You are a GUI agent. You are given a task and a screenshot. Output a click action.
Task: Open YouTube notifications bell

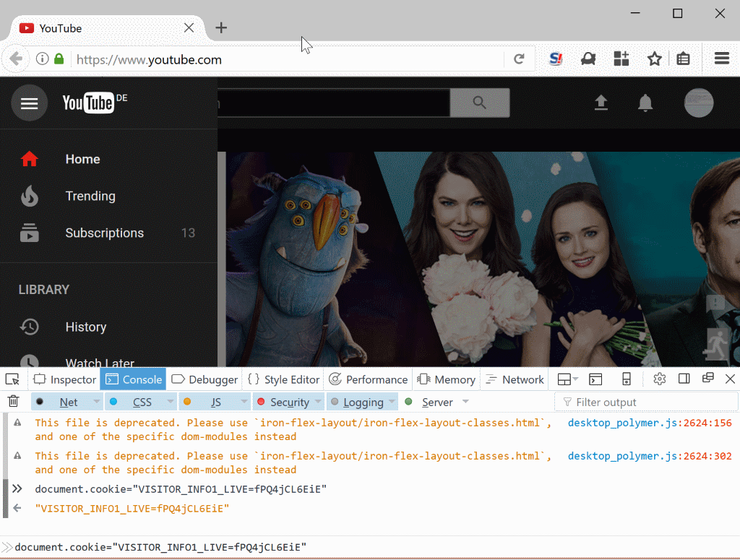pos(645,103)
